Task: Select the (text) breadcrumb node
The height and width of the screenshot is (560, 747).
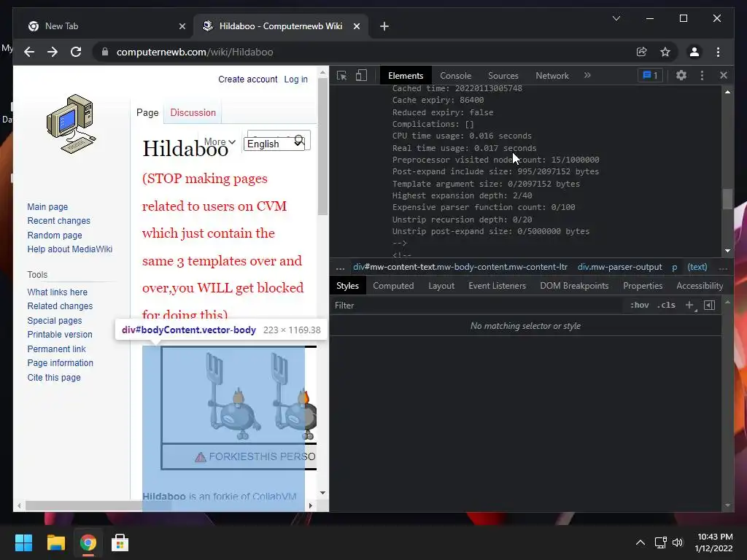Action: (x=697, y=267)
